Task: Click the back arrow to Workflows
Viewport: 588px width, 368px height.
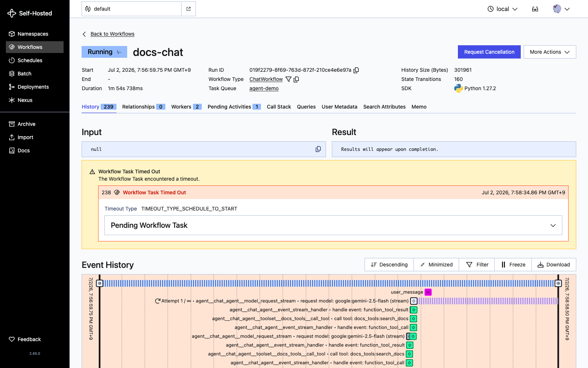Action: coord(84,34)
